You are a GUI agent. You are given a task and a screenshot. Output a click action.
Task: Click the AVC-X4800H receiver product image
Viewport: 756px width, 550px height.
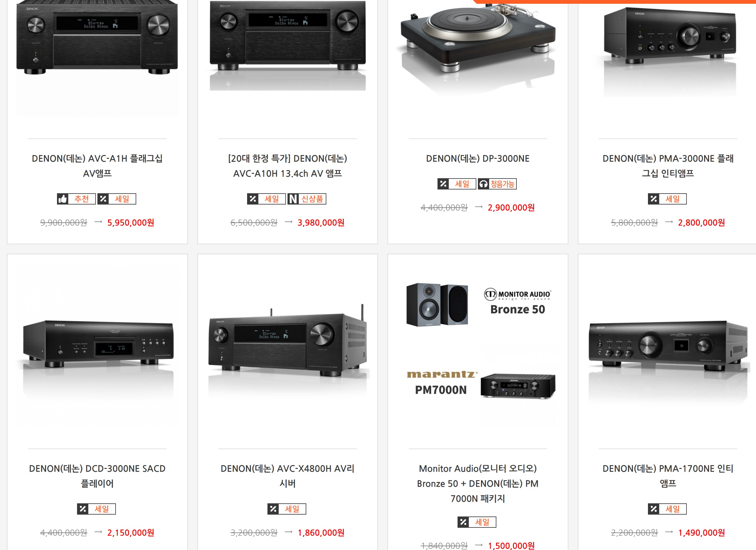(287, 347)
